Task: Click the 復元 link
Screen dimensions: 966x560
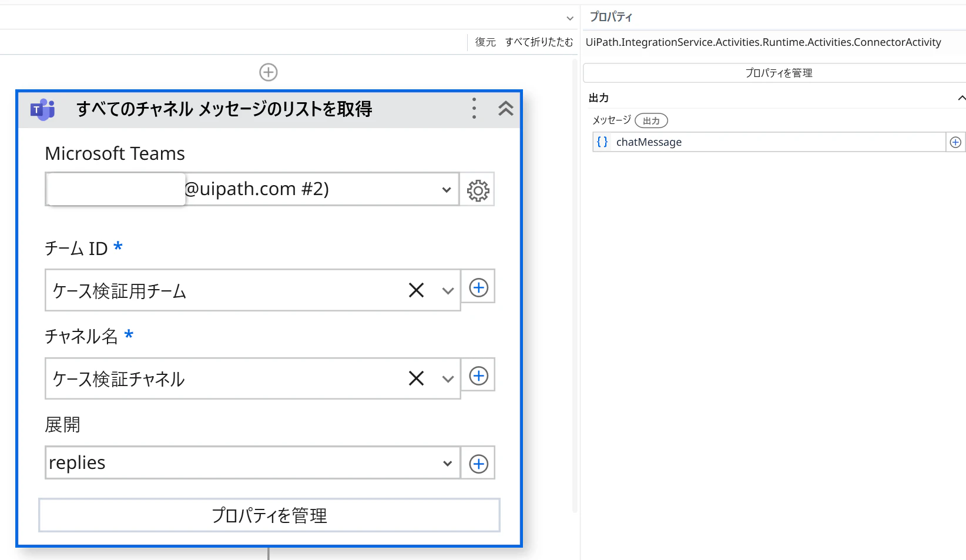Action: point(485,42)
